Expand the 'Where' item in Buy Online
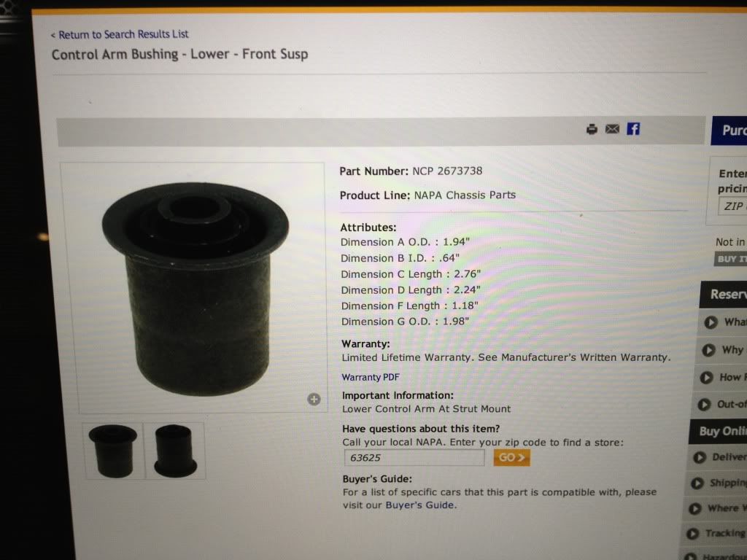This screenshot has width=747, height=560. click(718, 508)
